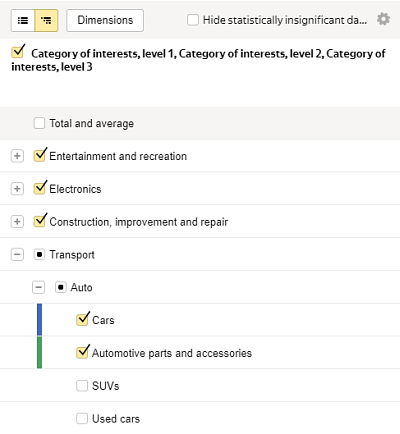Toggle Hide statistically insignificant data checkbox

click(x=193, y=20)
